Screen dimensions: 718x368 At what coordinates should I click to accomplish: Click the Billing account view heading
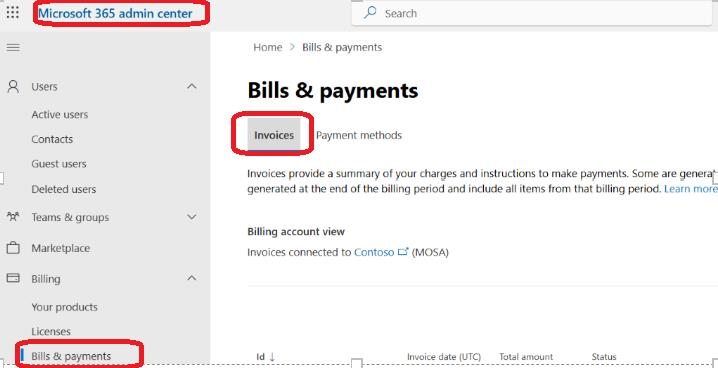click(x=296, y=232)
